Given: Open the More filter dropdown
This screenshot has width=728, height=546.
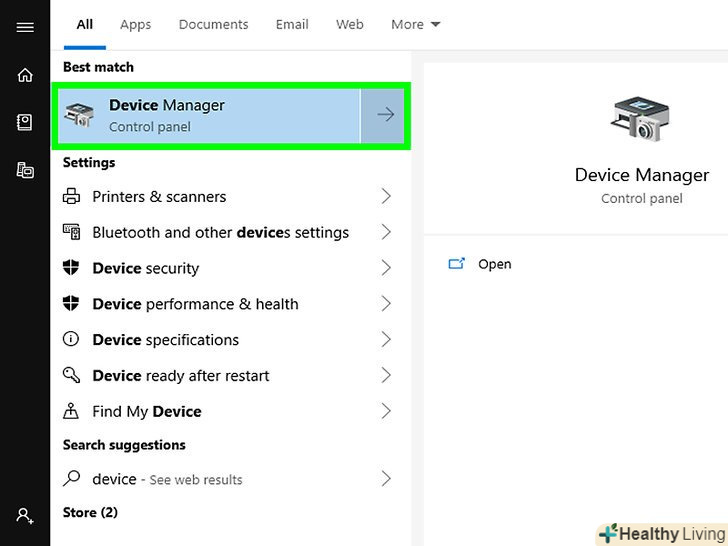Looking at the screenshot, I should [416, 24].
